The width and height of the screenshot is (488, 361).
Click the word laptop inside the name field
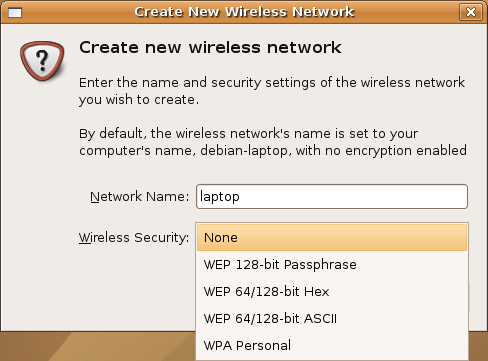point(219,197)
